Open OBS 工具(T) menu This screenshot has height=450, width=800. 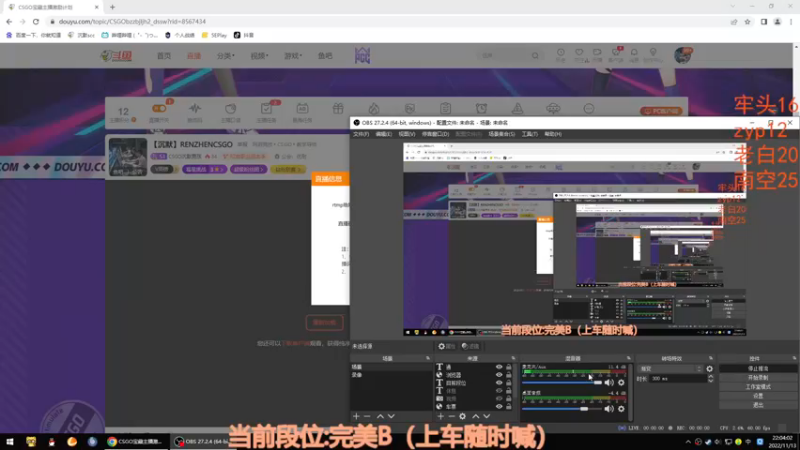(529, 134)
